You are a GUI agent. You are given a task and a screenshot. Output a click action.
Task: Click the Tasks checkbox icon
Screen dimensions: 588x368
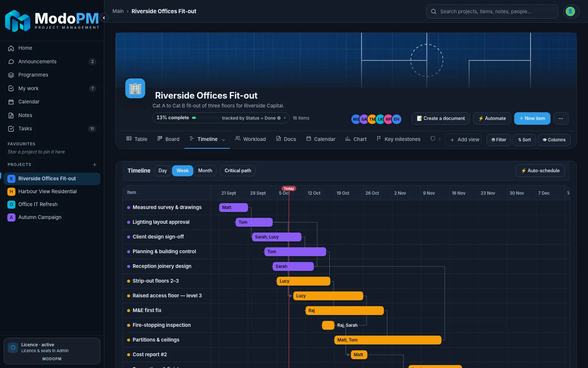pos(11,129)
